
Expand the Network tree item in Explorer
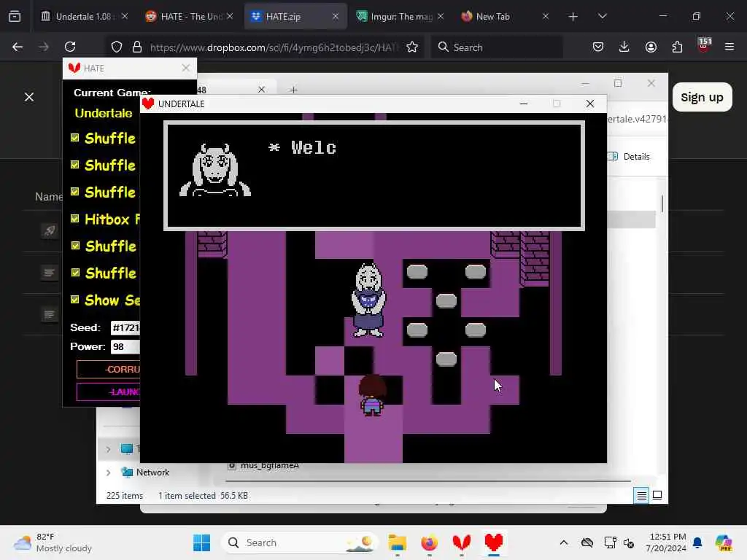(108, 472)
